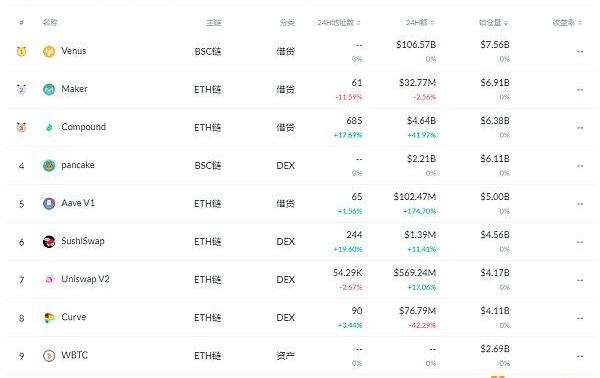Click the SushiSwap logo icon

(49, 241)
